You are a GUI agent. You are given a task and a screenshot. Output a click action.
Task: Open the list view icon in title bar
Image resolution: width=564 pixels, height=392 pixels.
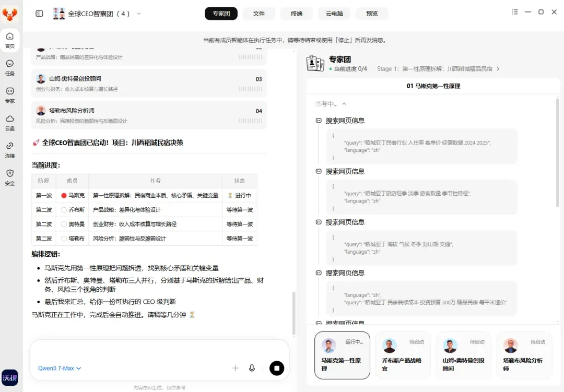[515, 12]
